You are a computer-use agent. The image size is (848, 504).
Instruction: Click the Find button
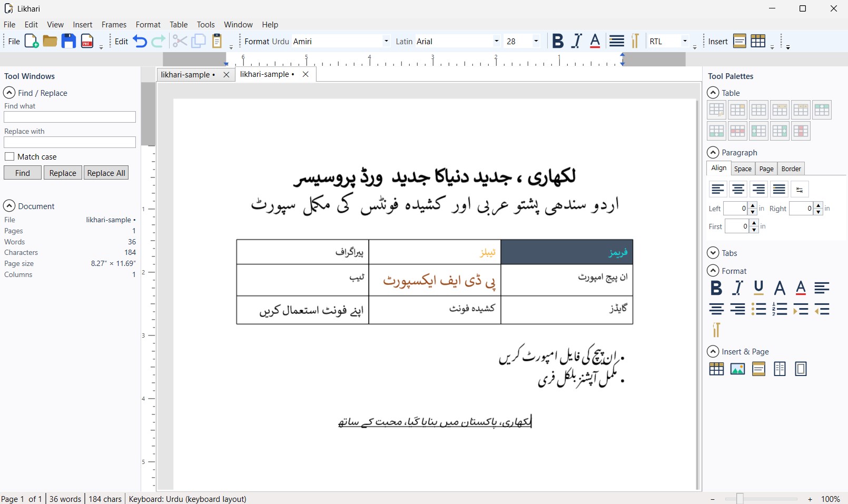23,173
